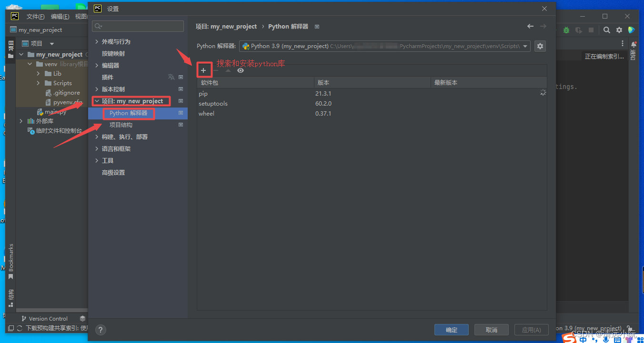Click the search field in Settings
The image size is (644, 343).
point(138,26)
